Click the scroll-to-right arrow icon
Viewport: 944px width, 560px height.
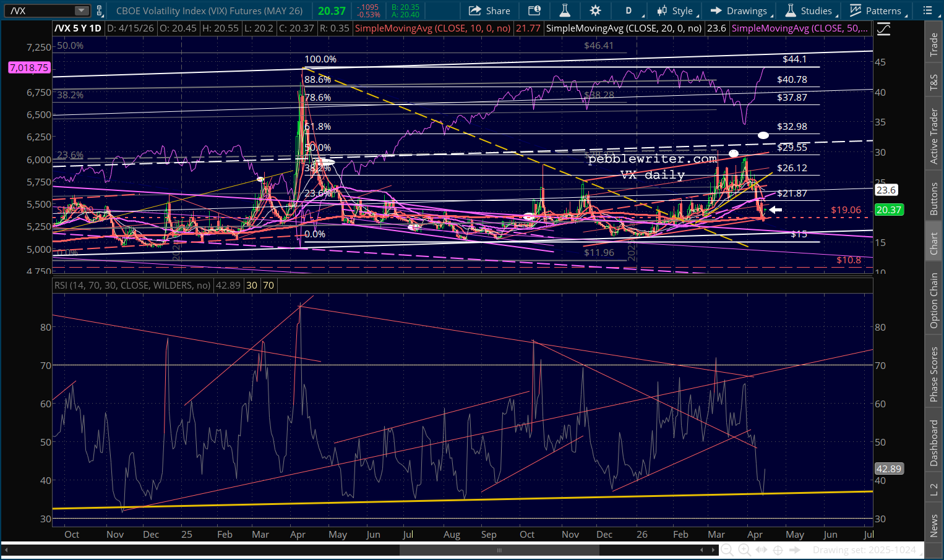click(x=795, y=549)
